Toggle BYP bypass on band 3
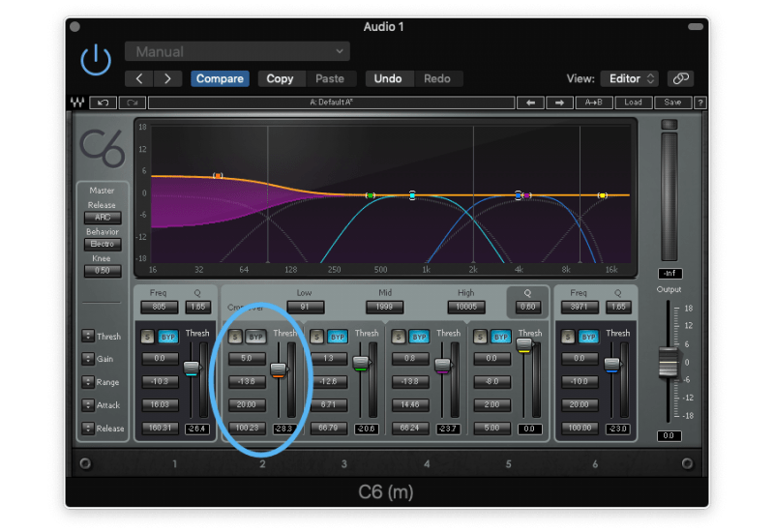Viewport: 774px width, 532px height. [x=338, y=337]
